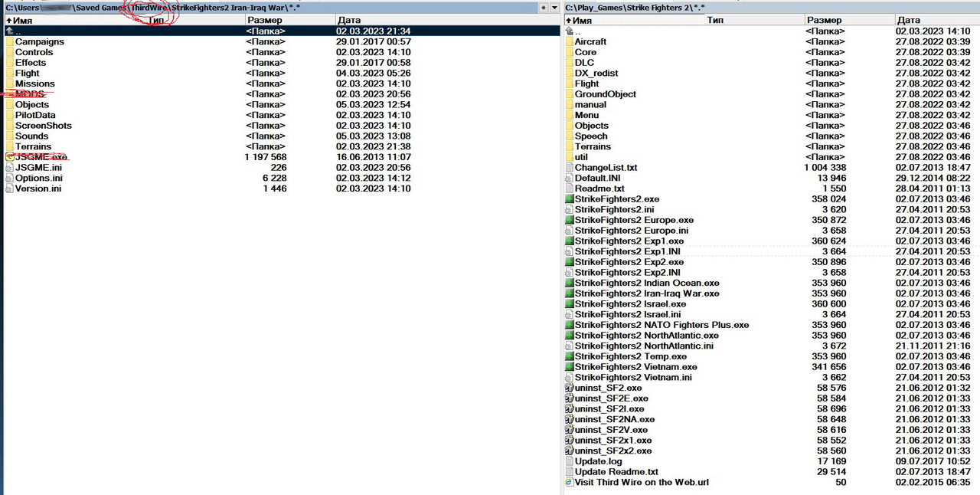Click the Update.log file icon

point(569,461)
